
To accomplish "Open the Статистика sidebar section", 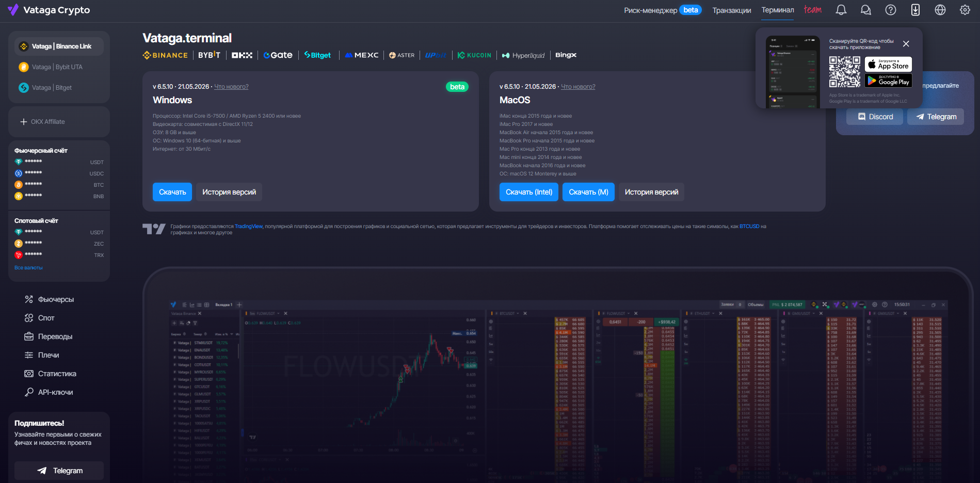I will (x=51, y=374).
